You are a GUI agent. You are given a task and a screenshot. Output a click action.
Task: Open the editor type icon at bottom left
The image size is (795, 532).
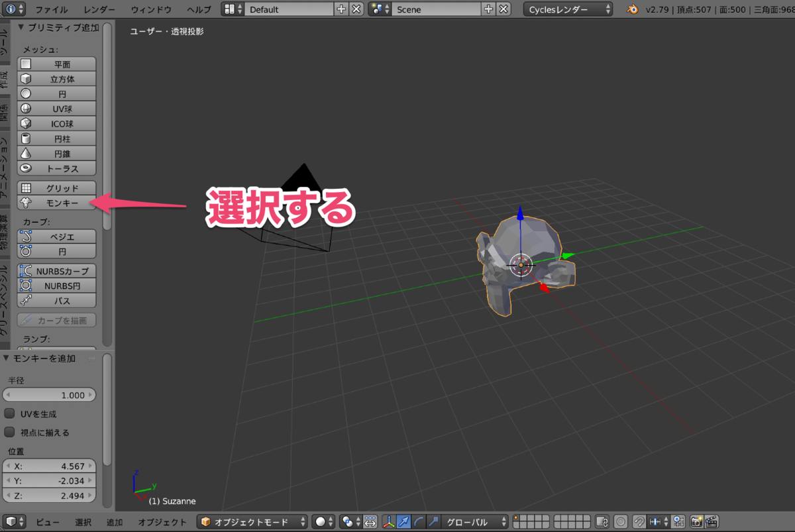pos(9,521)
